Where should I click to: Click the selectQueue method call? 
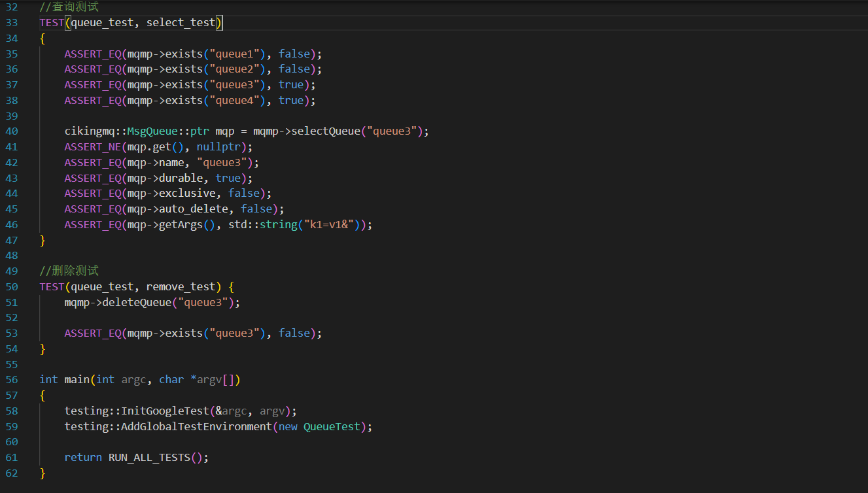pos(325,131)
